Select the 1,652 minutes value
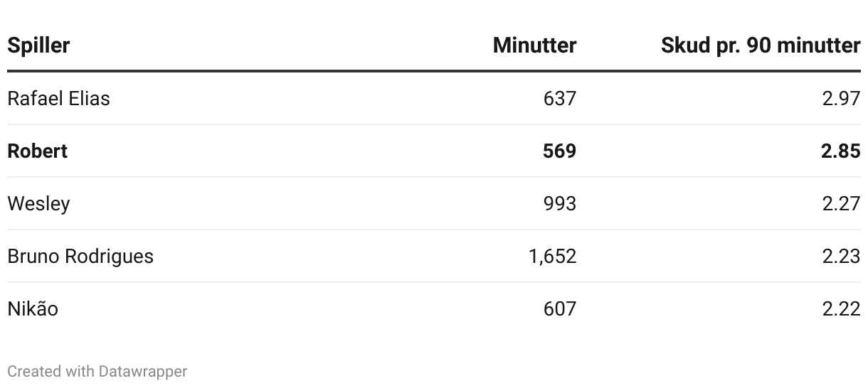The height and width of the screenshot is (388, 868). (x=553, y=256)
